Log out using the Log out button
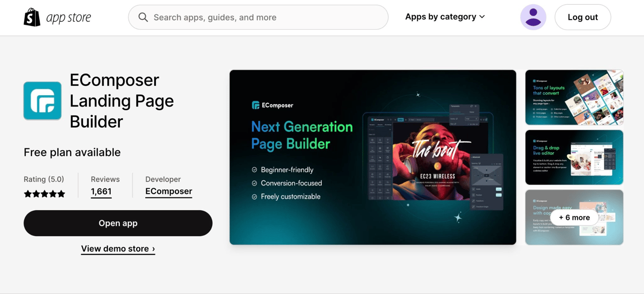644x294 pixels. click(x=583, y=17)
